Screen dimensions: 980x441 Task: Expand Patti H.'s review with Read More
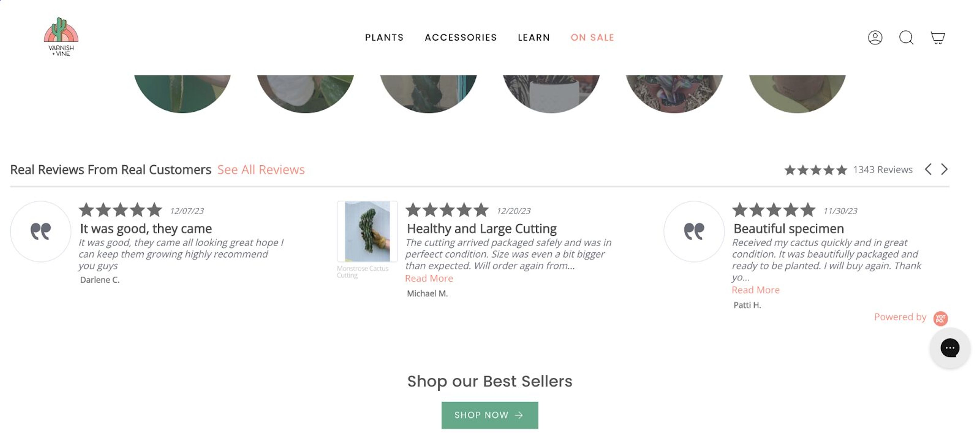755,290
